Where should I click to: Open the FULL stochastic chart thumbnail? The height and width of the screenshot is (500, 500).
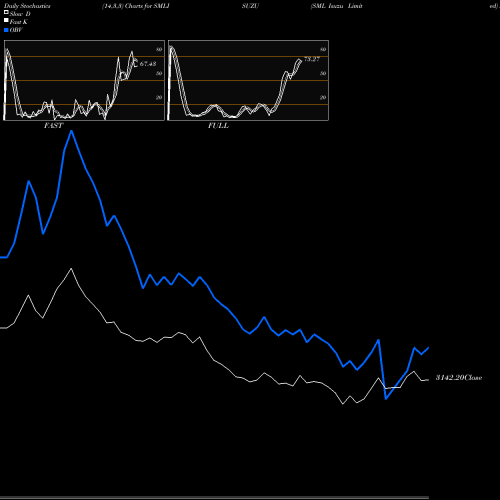click(248, 80)
